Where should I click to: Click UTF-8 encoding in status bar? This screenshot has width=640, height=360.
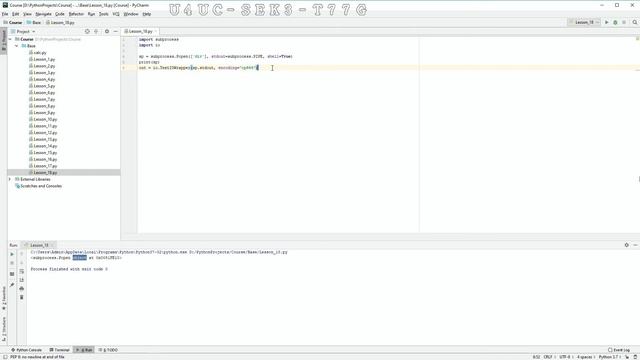[565, 357]
